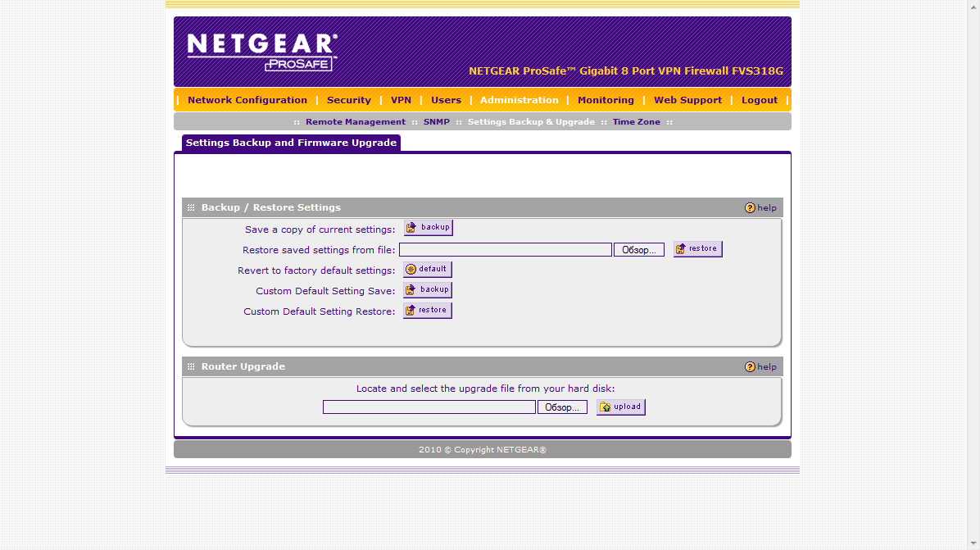Click the NETGEAR ProSafe logo

pyautogui.click(x=262, y=52)
